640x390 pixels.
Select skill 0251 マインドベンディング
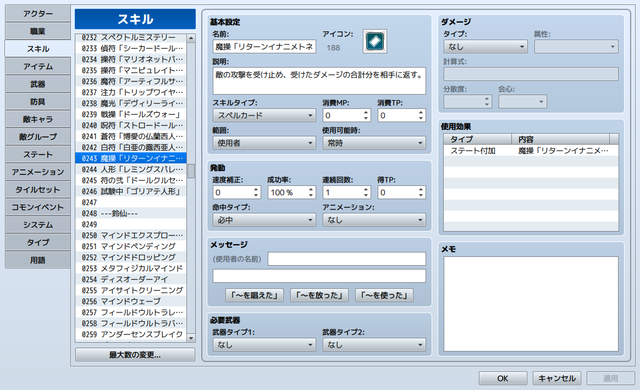pyautogui.click(x=131, y=246)
